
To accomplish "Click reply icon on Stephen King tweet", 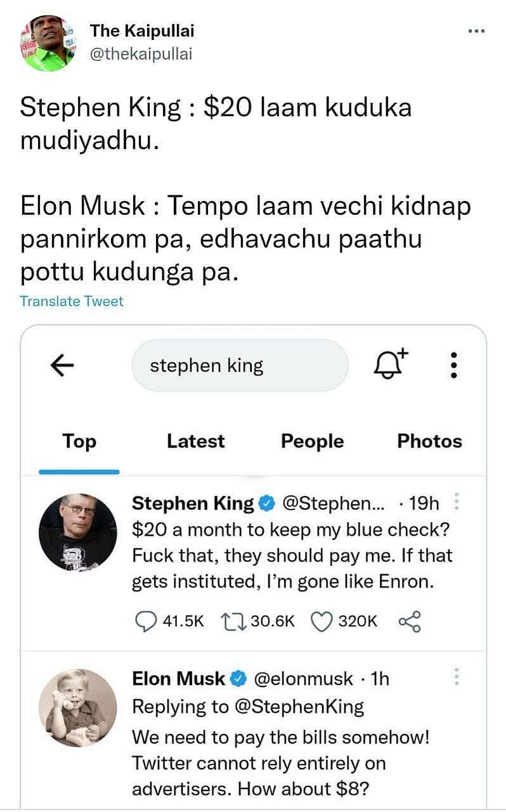I will (147, 621).
